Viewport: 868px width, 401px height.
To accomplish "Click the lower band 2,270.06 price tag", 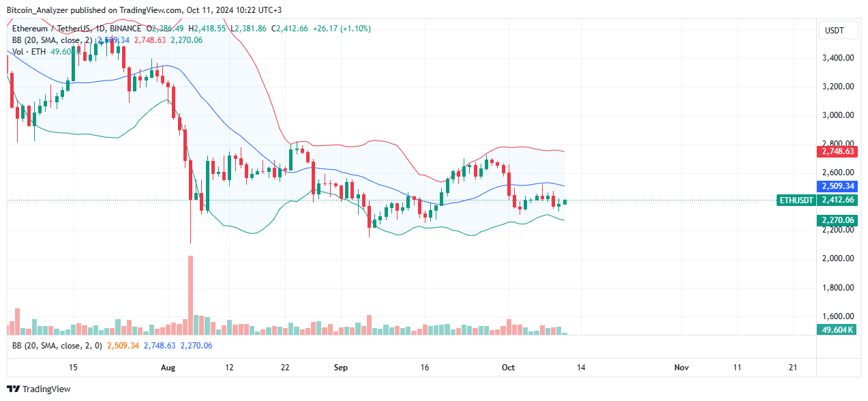I will pos(837,220).
